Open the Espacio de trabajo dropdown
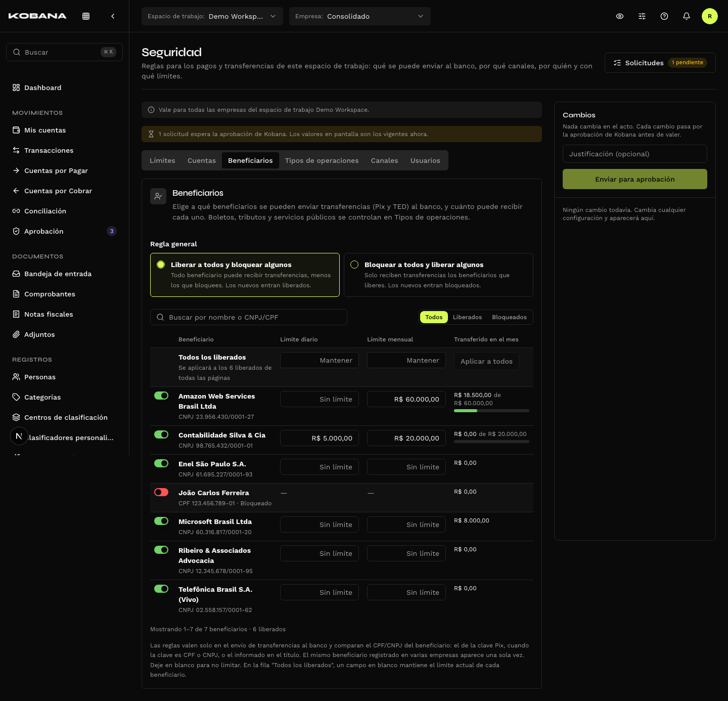 click(212, 16)
